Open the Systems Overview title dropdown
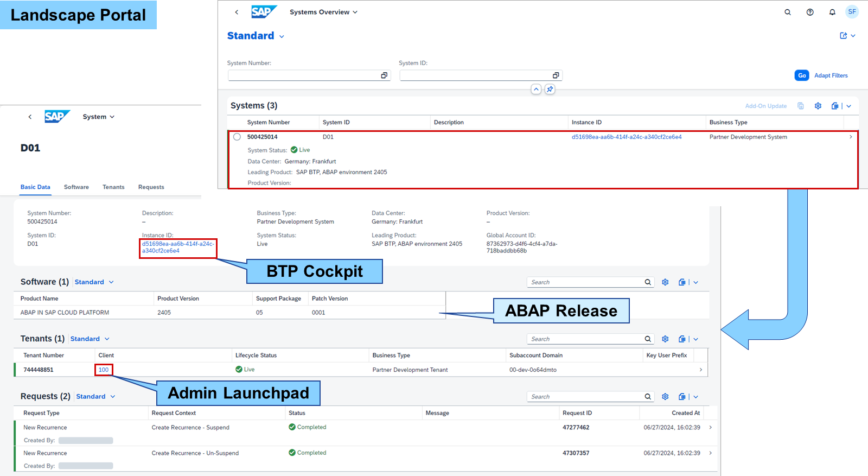Viewport: 868px width, 476px height. coord(355,12)
